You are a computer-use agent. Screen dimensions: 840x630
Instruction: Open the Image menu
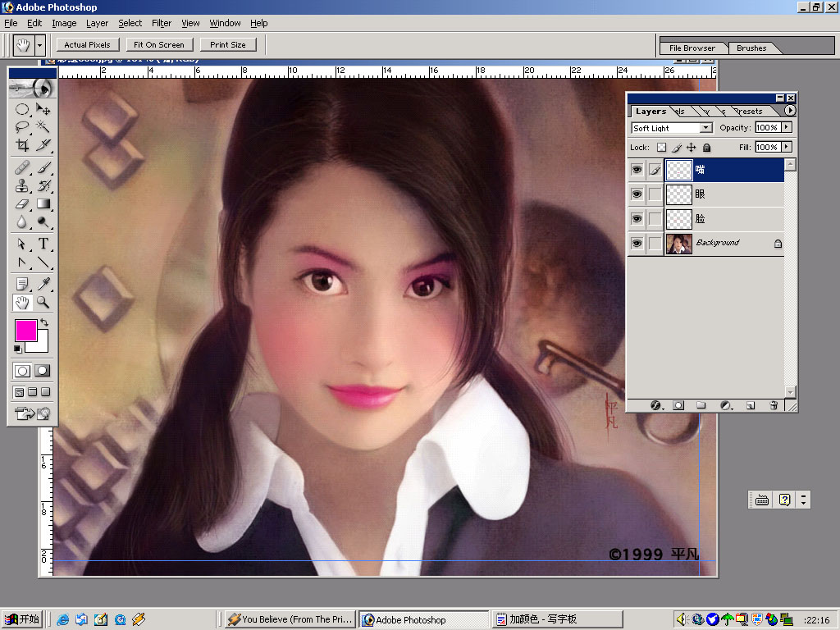point(64,23)
